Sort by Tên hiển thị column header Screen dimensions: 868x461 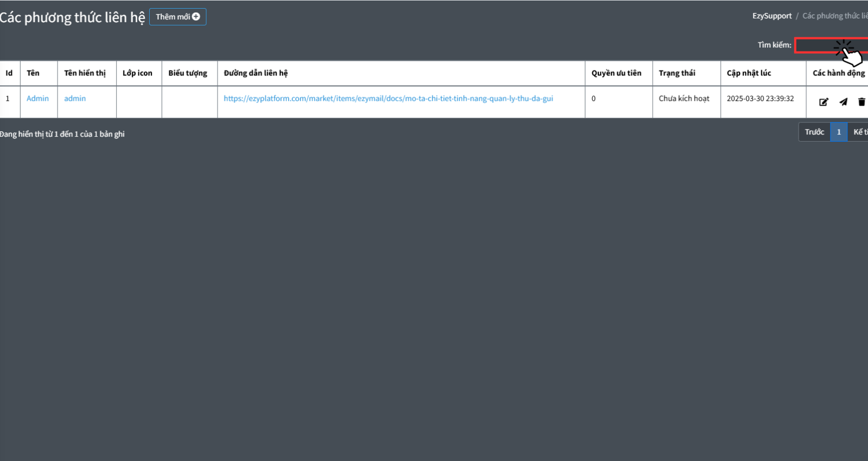[x=85, y=73]
